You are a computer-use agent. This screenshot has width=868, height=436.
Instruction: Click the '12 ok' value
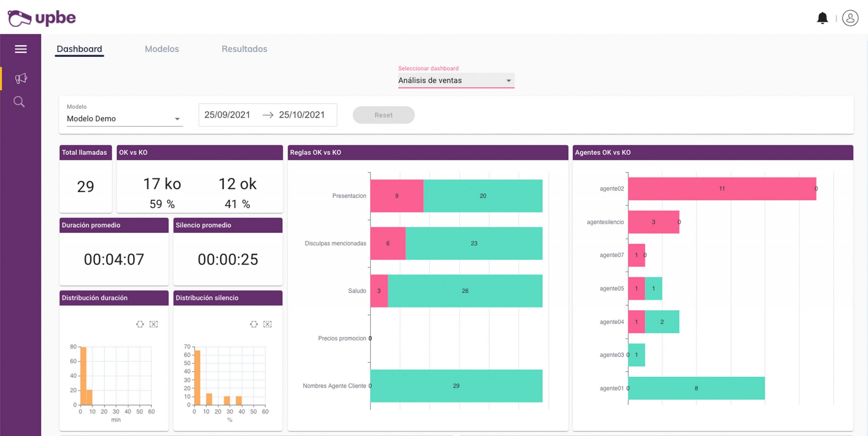pos(237,184)
